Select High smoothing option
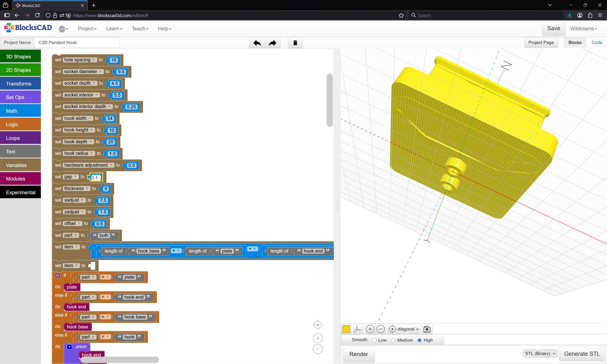This screenshot has width=607, height=364. pyautogui.click(x=420, y=340)
